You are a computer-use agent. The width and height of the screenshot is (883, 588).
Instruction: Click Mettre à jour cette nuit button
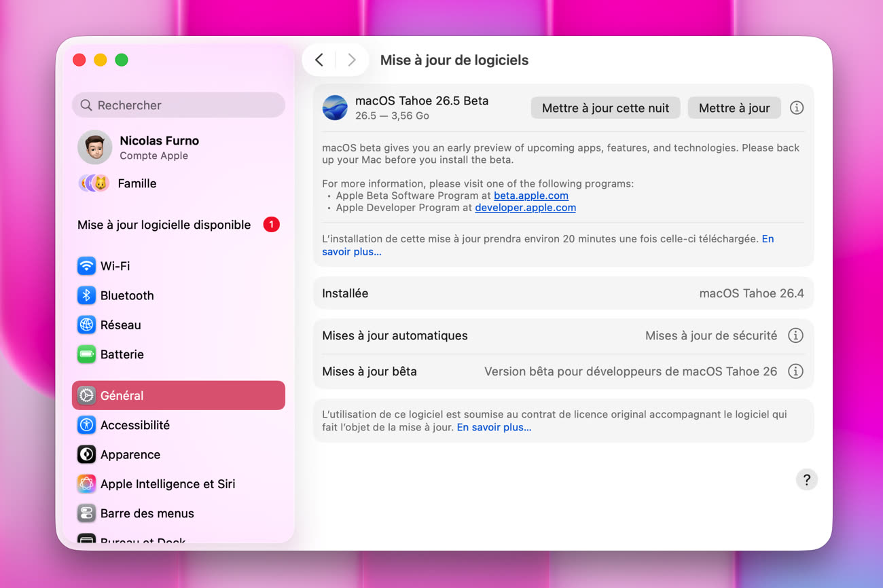coord(605,108)
